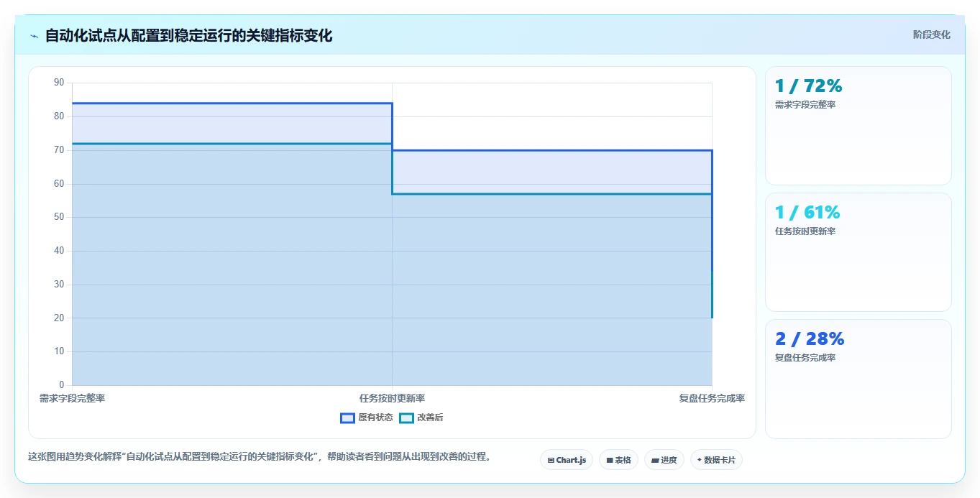Image resolution: width=980 pixels, height=498 pixels.
Task: Toggle the 原有状态 legend series
Action: pos(367,418)
